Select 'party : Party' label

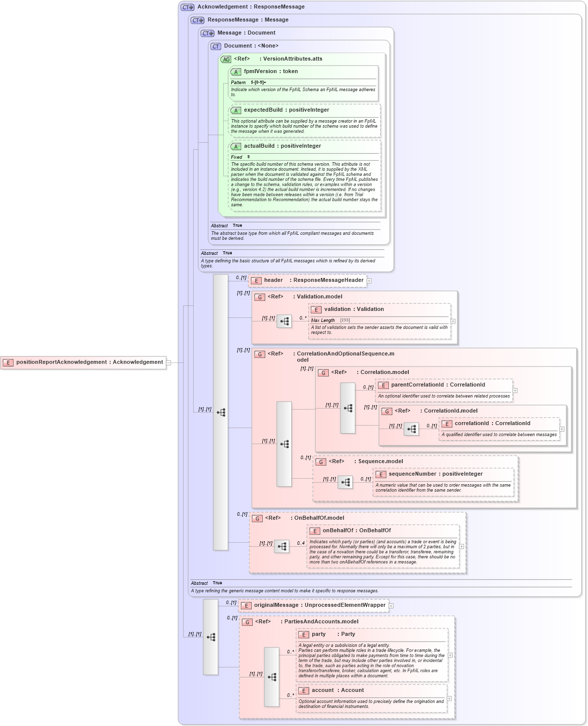333,634
